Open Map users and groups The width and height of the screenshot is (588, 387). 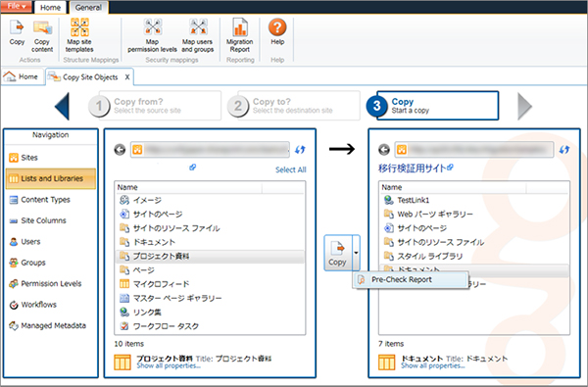[198, 35]
